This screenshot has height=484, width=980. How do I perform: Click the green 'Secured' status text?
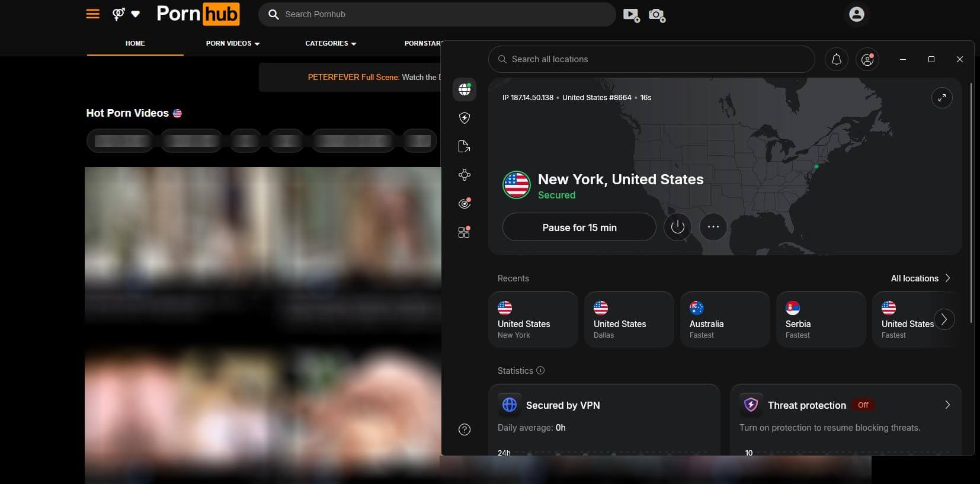(x=556, y=195)
